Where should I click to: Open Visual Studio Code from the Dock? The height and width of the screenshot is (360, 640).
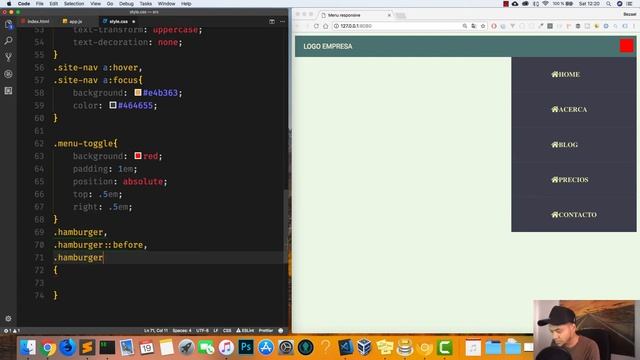(x=345, y=347)
